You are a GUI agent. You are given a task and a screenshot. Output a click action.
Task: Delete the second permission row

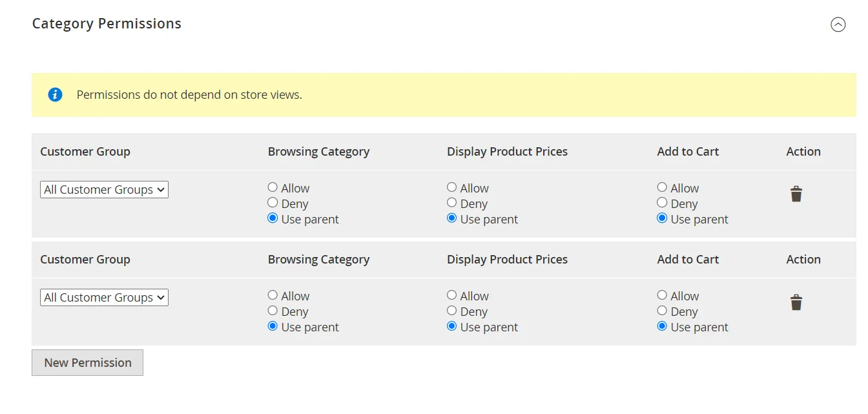796,302
